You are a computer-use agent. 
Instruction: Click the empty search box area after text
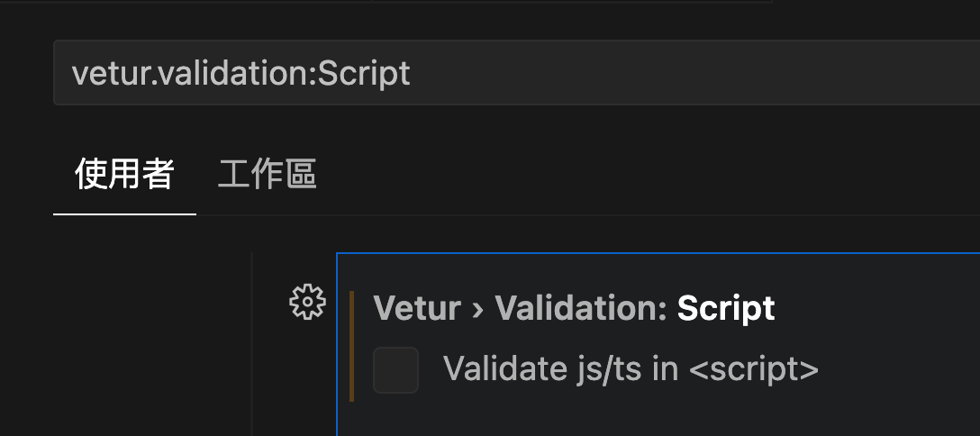click(x=721, y=72)
